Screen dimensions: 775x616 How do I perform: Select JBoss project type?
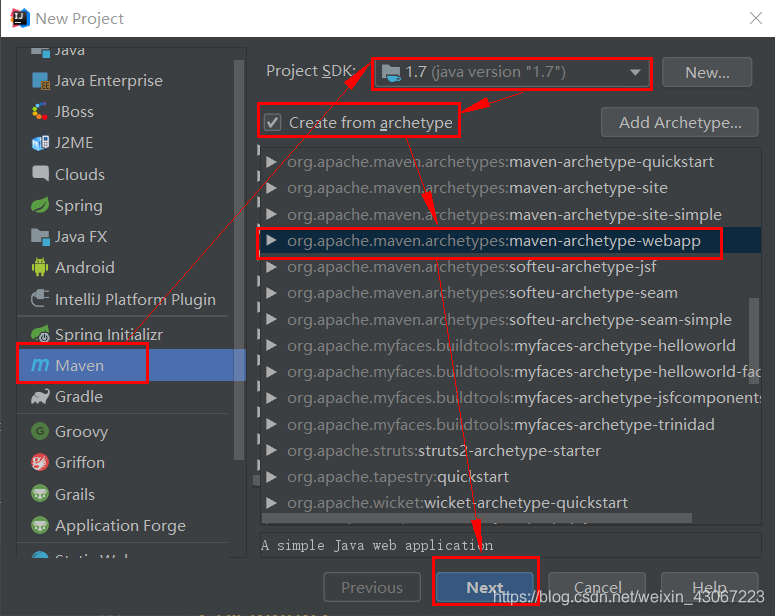click(x=125, y=112)
